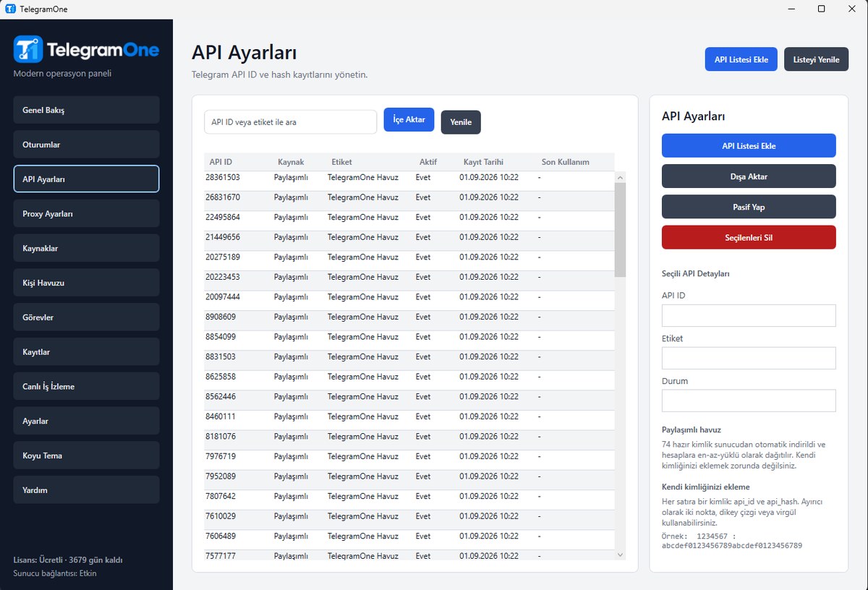
Task: Click table scrollbar down arrow
Action: 620,555
